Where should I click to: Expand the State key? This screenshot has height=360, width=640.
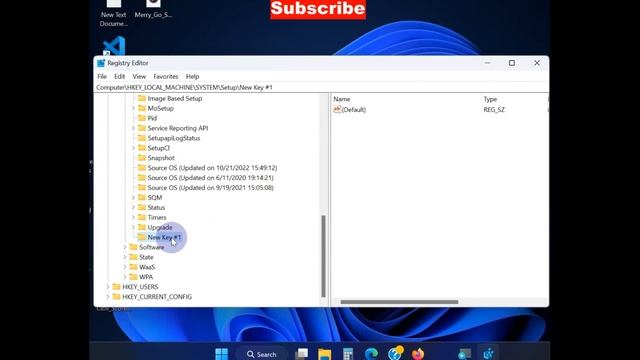(125, 257)
